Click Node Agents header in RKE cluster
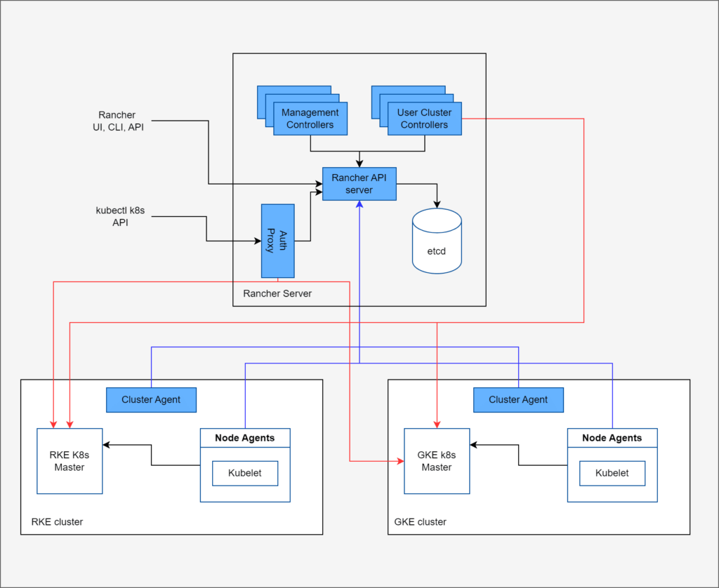The width and height of the screenshot is (719, 588). [245, 438]
